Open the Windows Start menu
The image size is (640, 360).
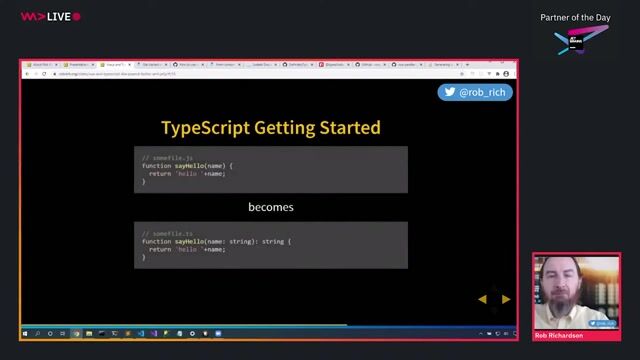pyautogui.click(x=25, y=333)
